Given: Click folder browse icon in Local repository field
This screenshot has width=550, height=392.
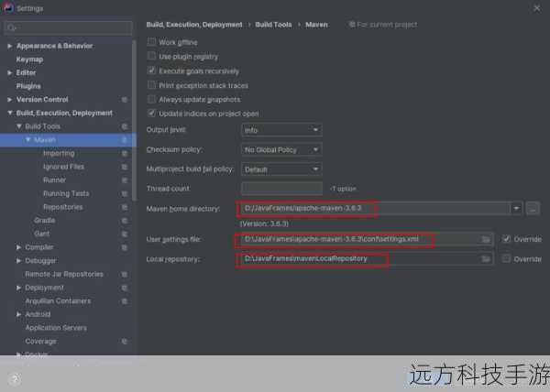Looking at the screenshot, I should coord(486,259).
